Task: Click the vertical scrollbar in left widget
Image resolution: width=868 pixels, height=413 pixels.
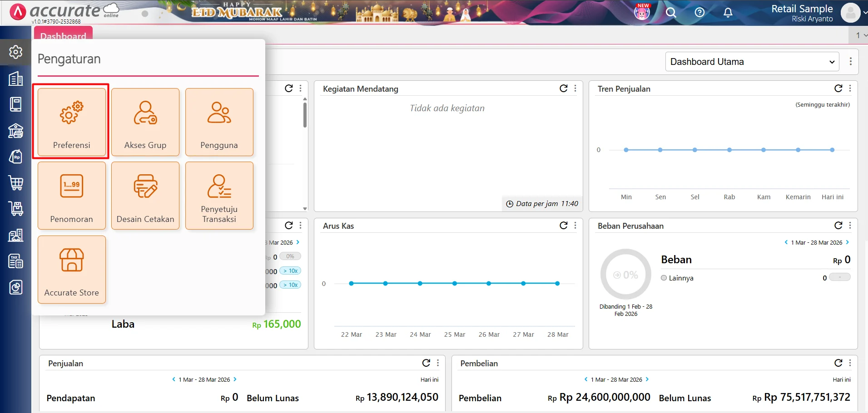Action: [x=305, y=115]
